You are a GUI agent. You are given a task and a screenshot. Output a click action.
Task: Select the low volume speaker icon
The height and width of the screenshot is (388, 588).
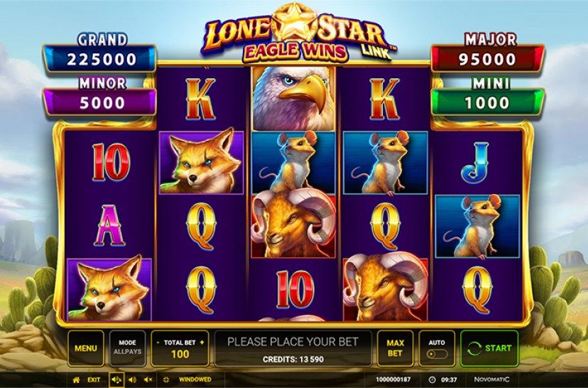pyautogui.click(x=132, y=379)
